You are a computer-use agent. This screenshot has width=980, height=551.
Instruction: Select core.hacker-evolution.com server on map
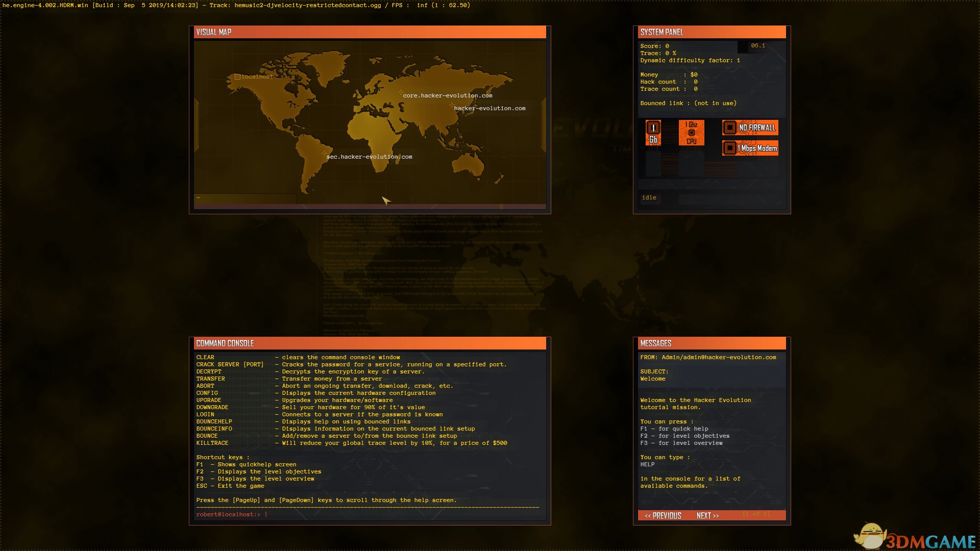(x=447, y=95)
